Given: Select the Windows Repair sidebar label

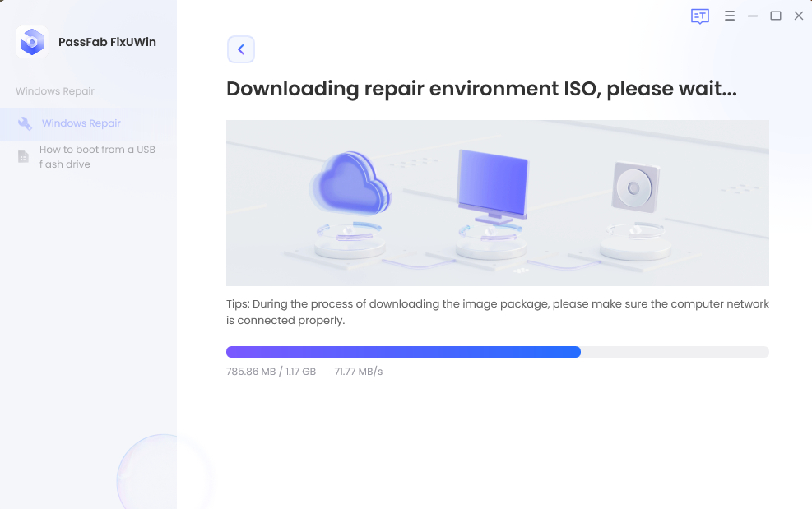Looking at the screenshot, I should click(x=81, y=123).
